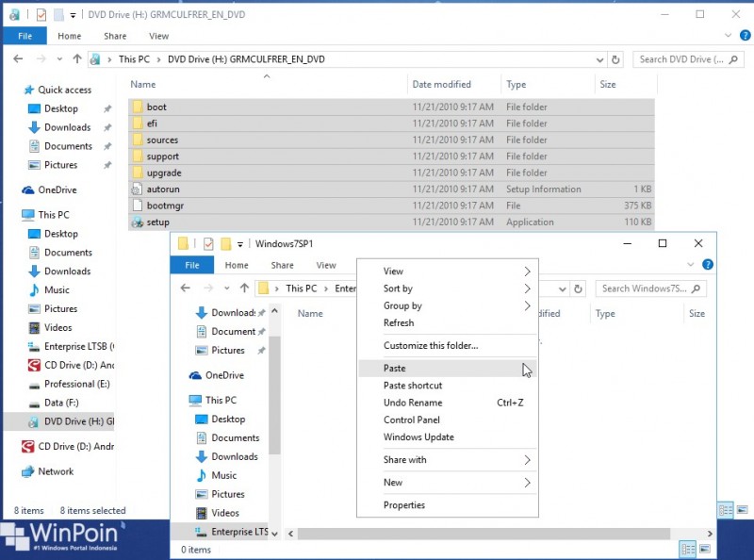The image size is (754, 560).
Task: Select the bootmgr file icon
Action: click(x=138, y=206)
